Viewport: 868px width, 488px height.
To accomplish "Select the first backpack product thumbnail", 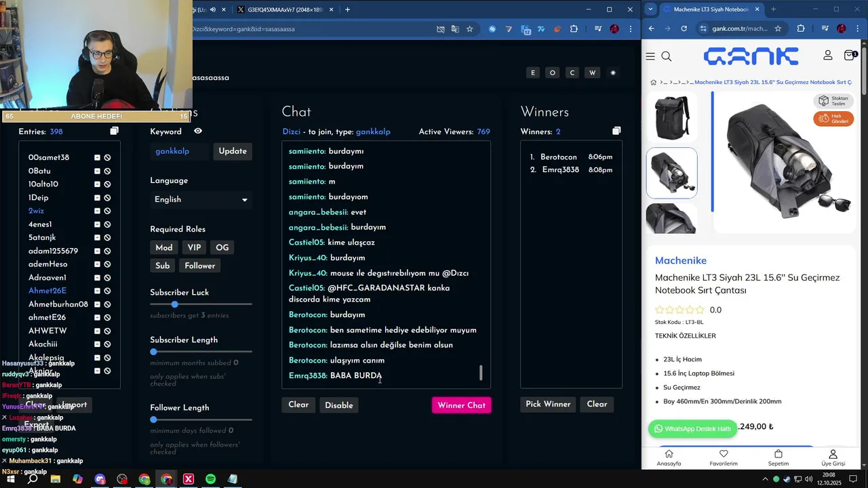I will (x=672, y=117).
